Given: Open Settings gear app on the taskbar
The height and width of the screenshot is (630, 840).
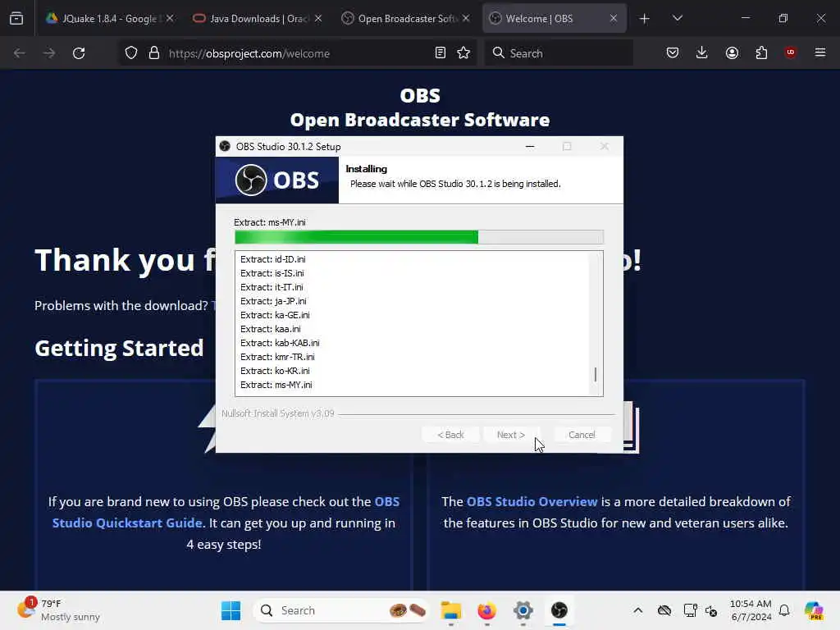Looking at the screenshot, I should click(x=523, y=610).
